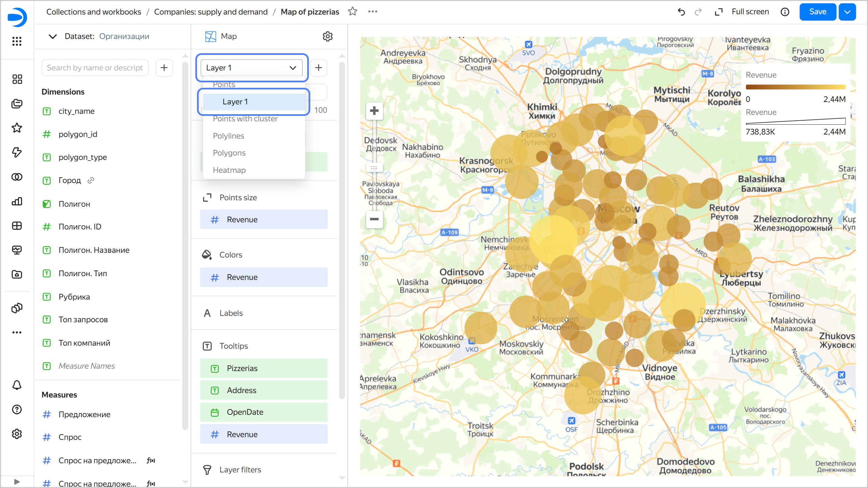Open the Companies: supply and demand breadcrumb

[x=211, y=12]
